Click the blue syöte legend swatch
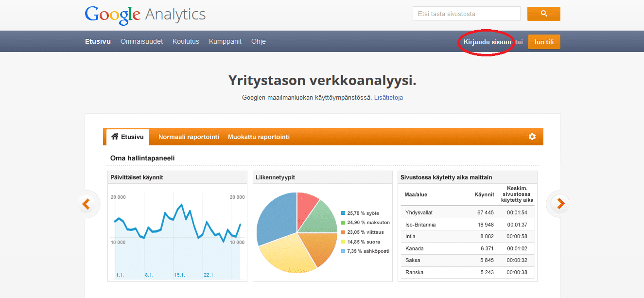644x298 pixels. [343, 213]
